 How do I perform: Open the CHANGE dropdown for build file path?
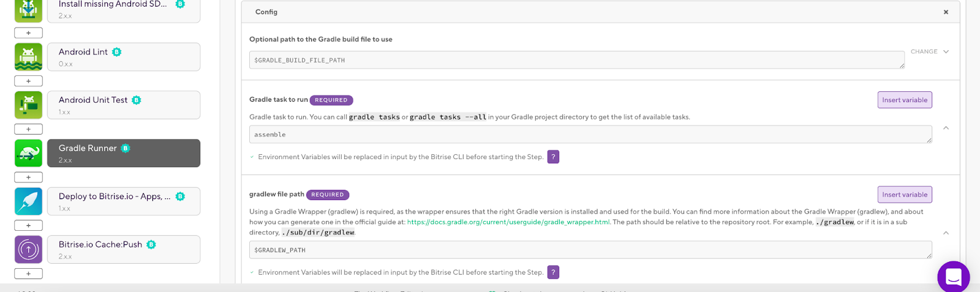coord(929,51)
